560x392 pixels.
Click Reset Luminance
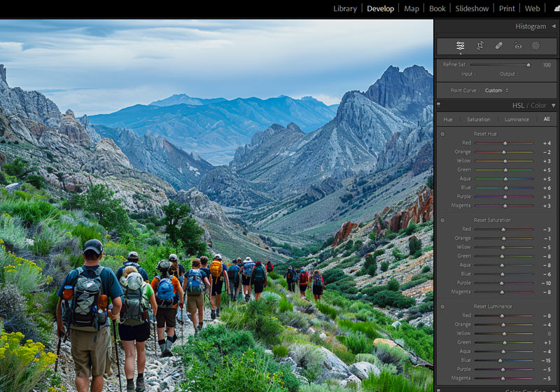tap(493, 307)
